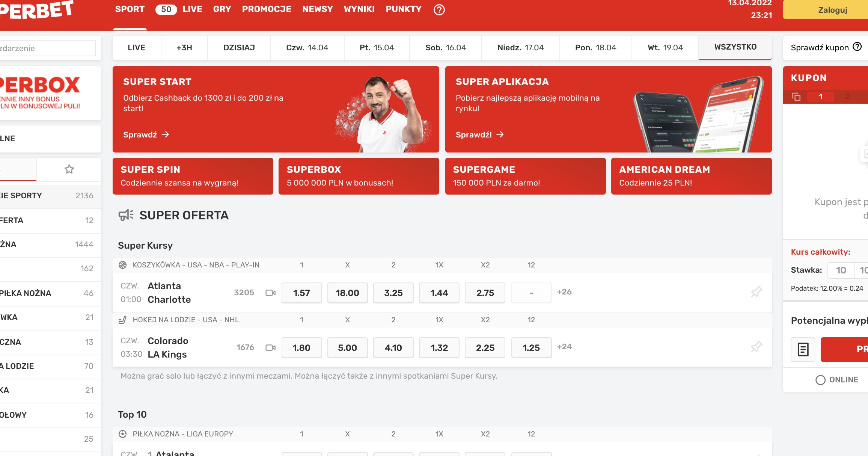Open the coupon list document icon
Viewport: 868px width, 456px height.
click(803, 349)
